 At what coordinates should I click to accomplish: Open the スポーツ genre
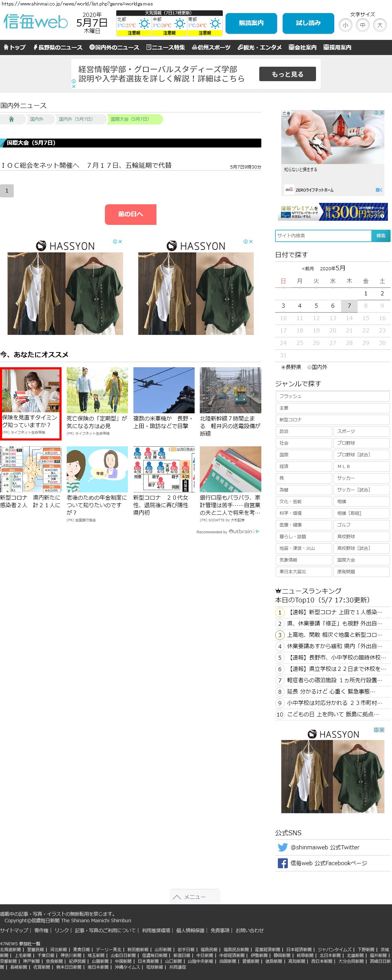click(x=361, y=431)
